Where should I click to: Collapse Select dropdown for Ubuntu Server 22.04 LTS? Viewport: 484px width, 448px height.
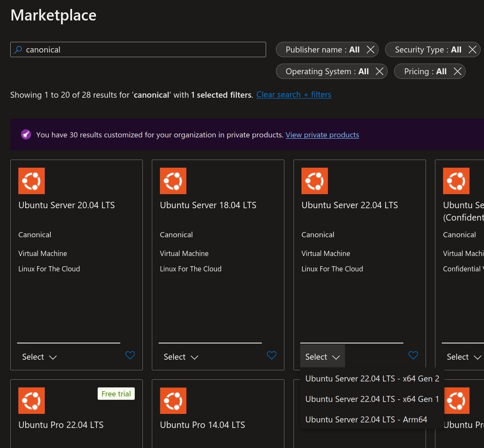click(322, 357)
